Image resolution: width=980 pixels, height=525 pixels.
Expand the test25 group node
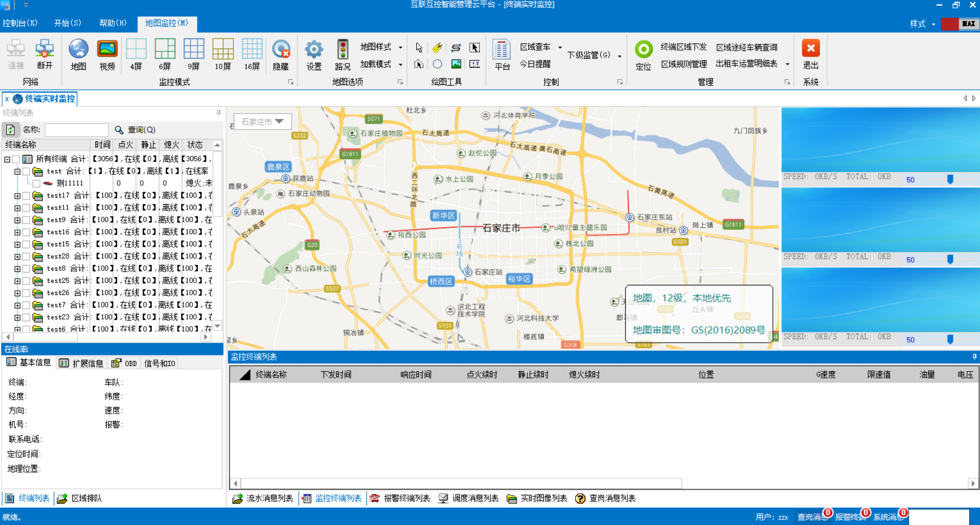click(17, 281)
